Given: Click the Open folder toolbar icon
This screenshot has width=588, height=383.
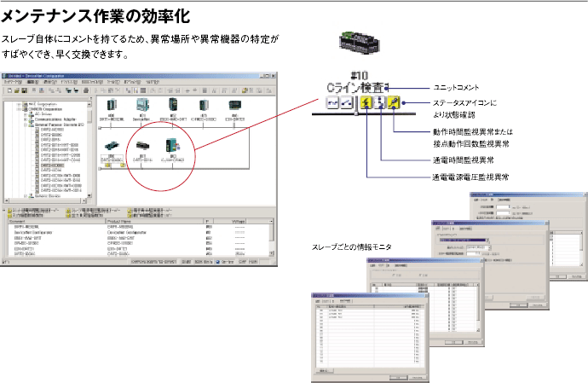Looking at the screenshot, I should click(x=17, y=90).
